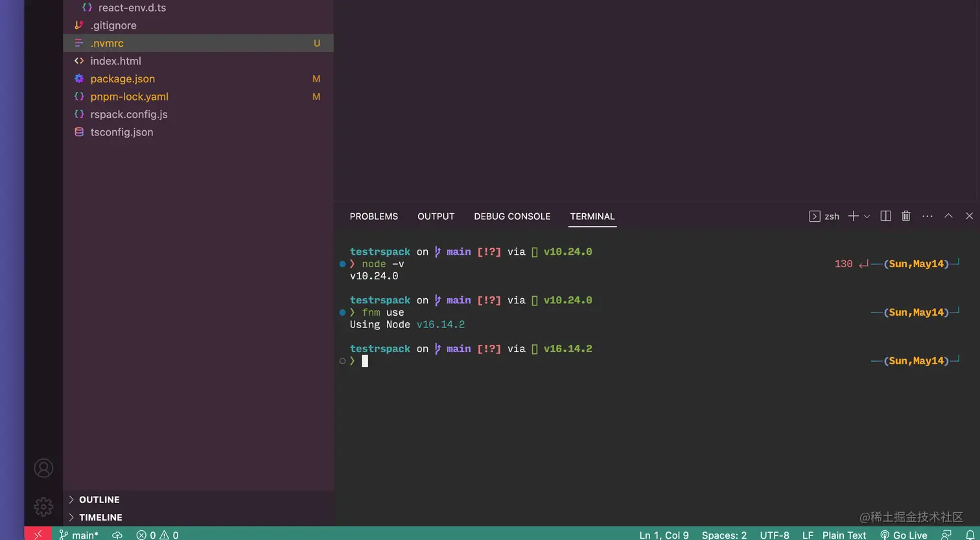Click the command decoration dot beside 'fnm use'

(342, 312)
